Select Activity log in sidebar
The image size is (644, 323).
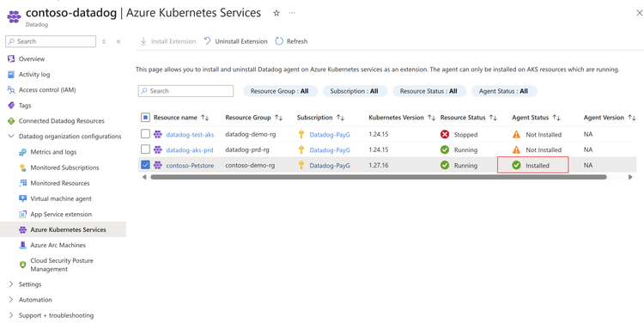[x=34, y=75]
